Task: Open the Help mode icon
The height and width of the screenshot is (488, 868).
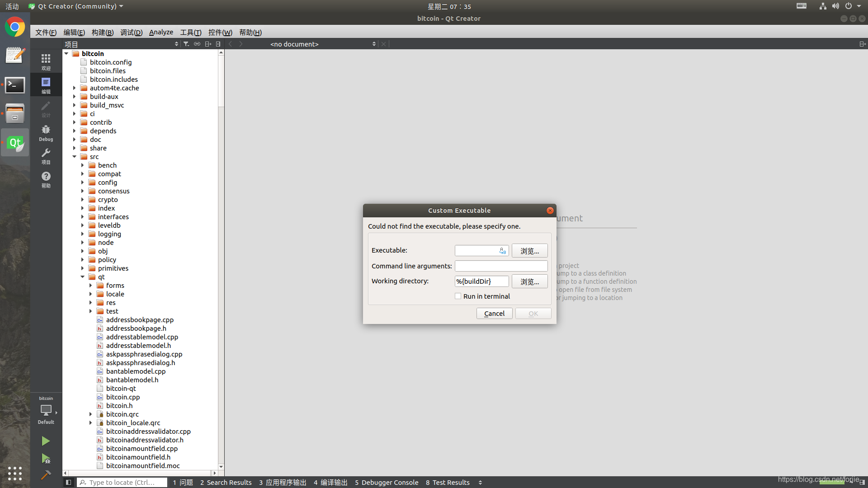Action: 46,179
